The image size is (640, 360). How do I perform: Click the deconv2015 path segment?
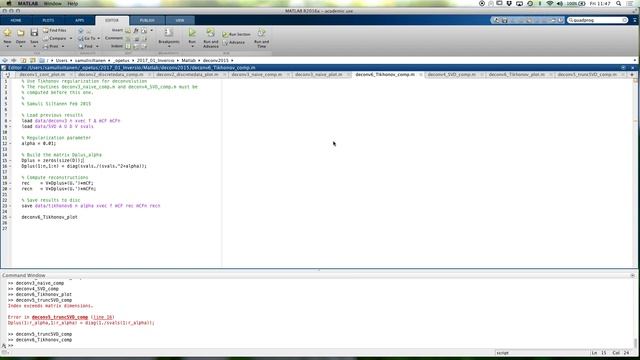pyautogui.click(x=216, y=60)
